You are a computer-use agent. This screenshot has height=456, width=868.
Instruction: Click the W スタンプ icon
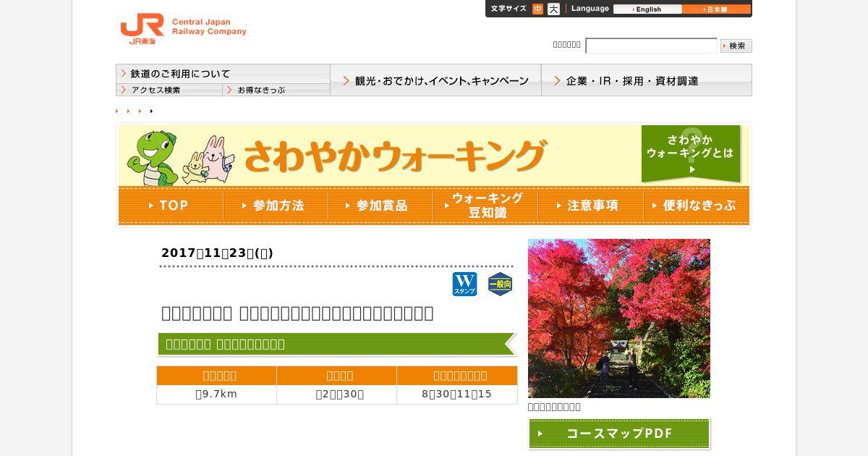click(464, 284)
